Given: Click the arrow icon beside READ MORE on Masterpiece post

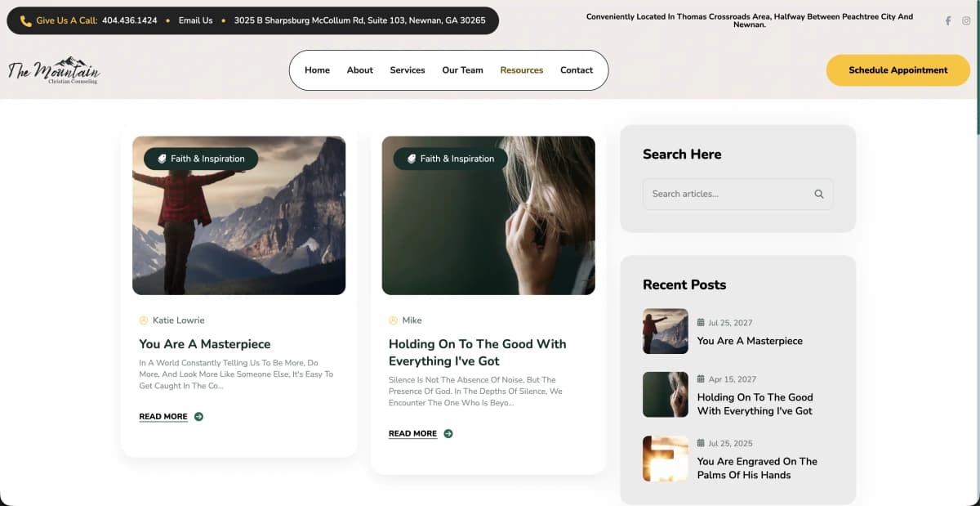Looking at the screenshot, I should [198, 416].
